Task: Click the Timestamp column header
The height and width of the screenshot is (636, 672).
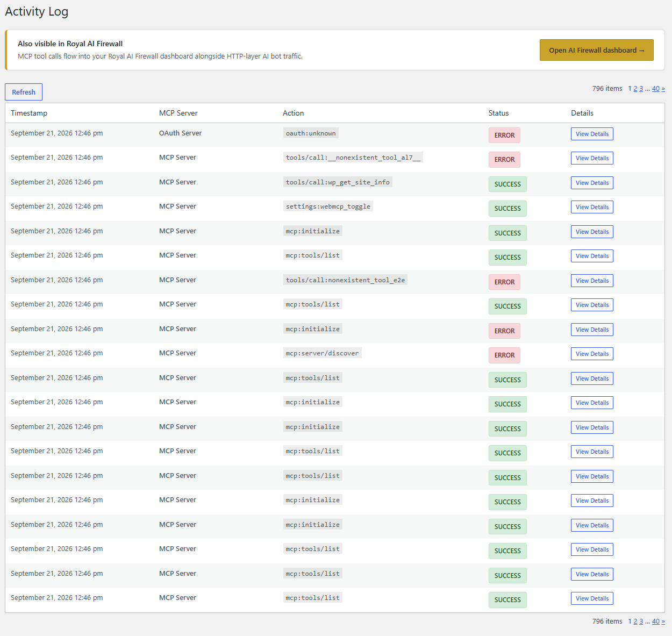Action: pyautogui.click(x=29, y=113)
